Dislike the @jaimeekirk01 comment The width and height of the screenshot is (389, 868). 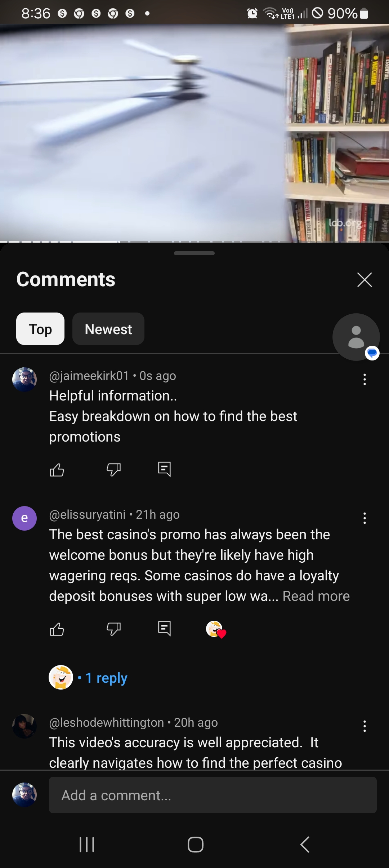[113, 470]
